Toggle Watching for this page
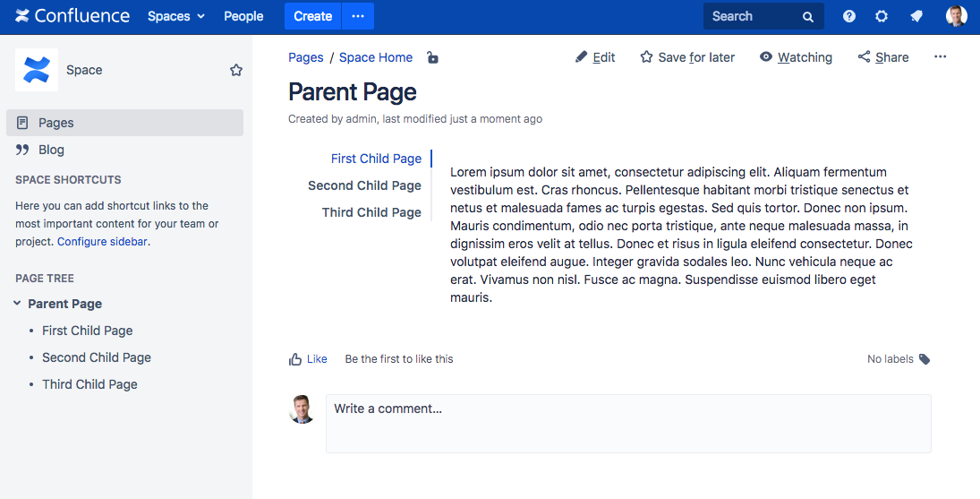The height and width of the screenshot is (499, 980). point(796,57)
